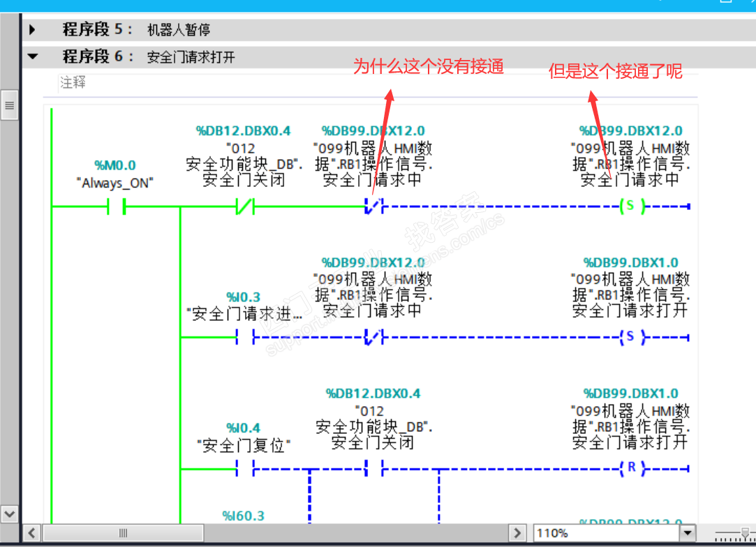The width and height of the screenshot is (756, 547).
Task: Click the %I0.4 address label
Action: [244, 428]
